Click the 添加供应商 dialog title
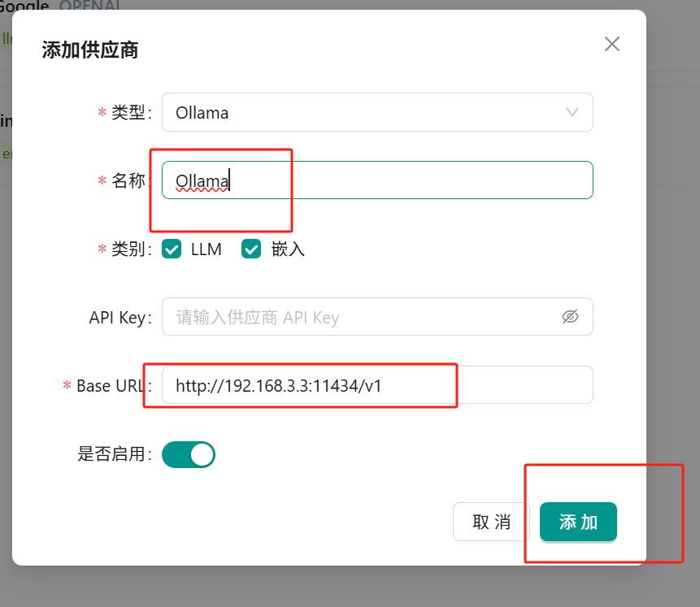The image size is (700, 607). (90, 50)
